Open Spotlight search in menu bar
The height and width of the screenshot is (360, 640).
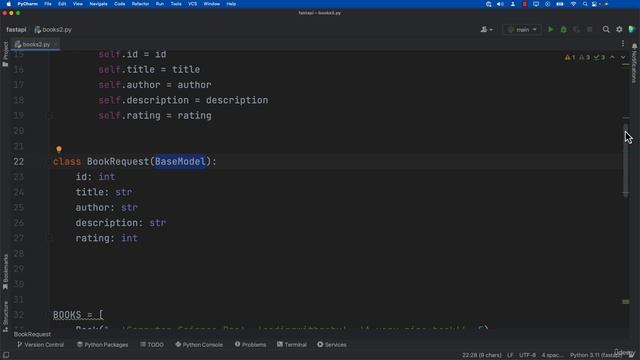tap(585, 4)
